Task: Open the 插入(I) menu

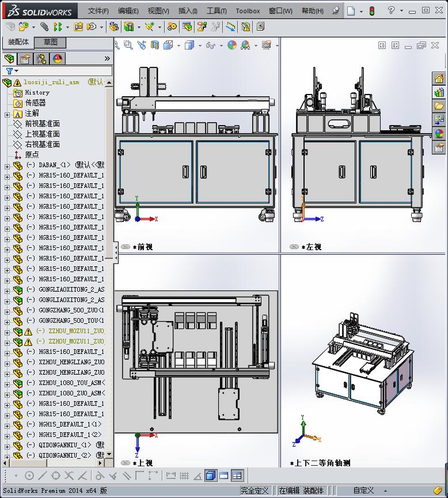Action: 188,11
